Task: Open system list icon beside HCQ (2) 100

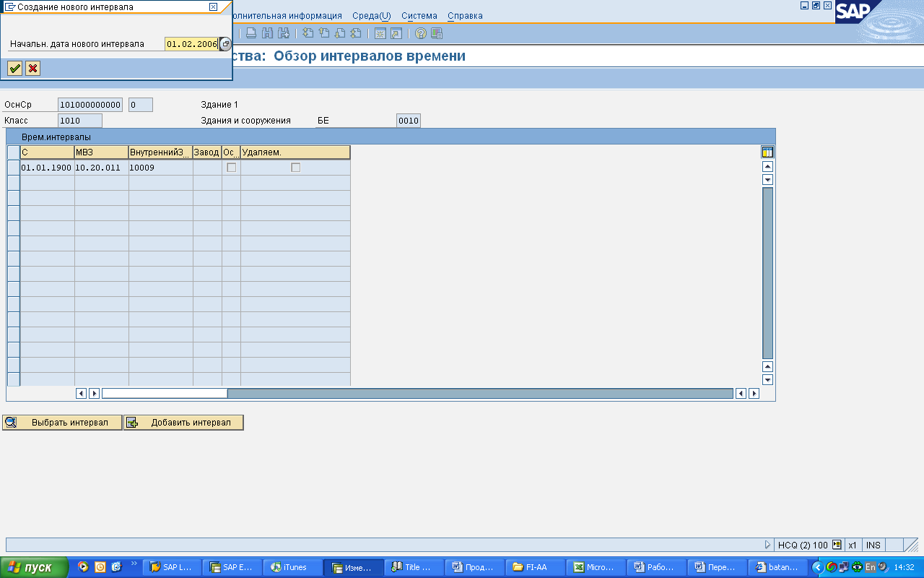Action: pos(837,545)
